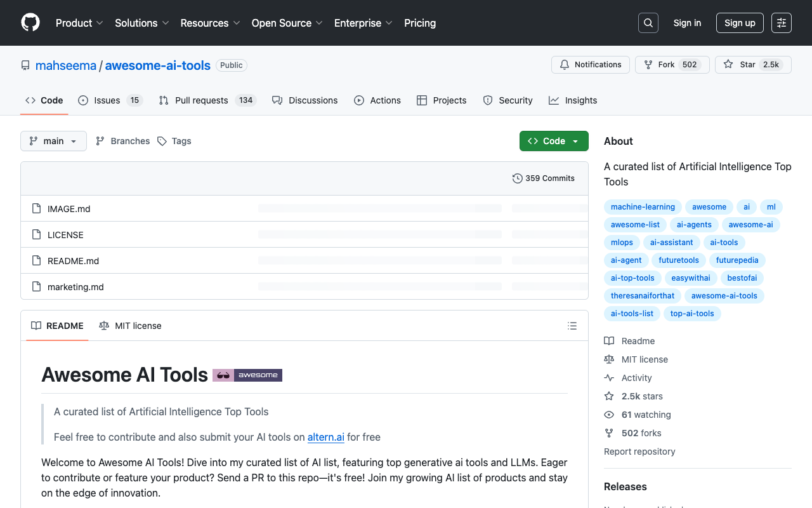Switch to the Issues tab
The height and width of the screenshot is (508, 812).
point(110,100)
